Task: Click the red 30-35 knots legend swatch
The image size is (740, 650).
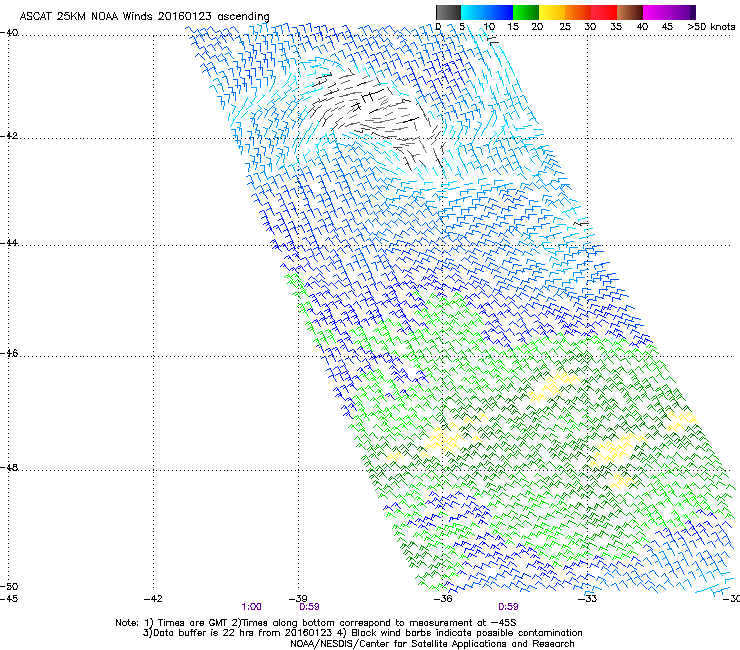Action: [x=603, y=12]
